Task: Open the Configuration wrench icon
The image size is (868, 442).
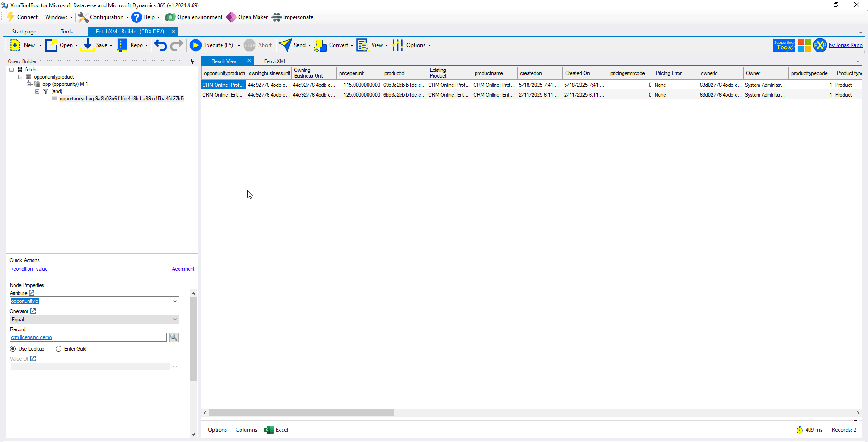Action: (83, 17)
